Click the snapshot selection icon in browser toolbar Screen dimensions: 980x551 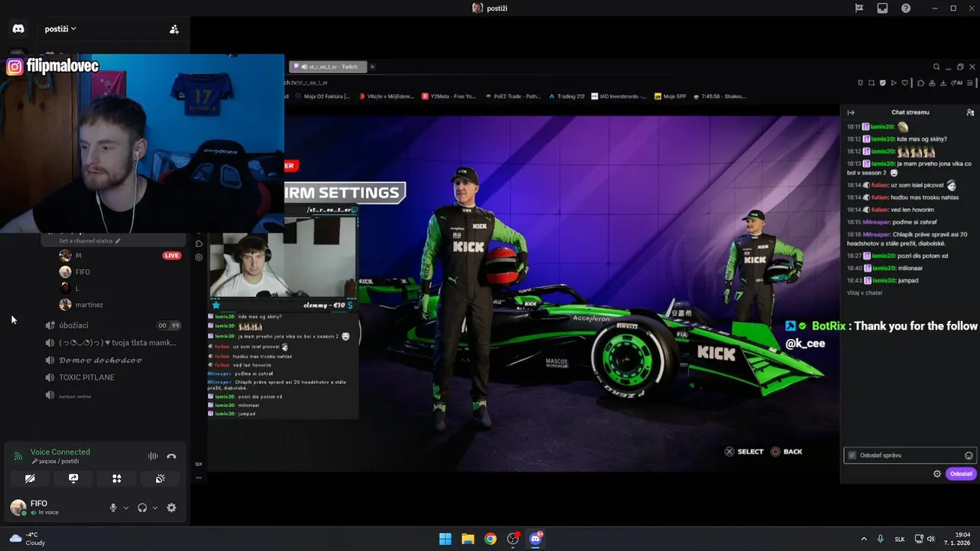(871, 83)
